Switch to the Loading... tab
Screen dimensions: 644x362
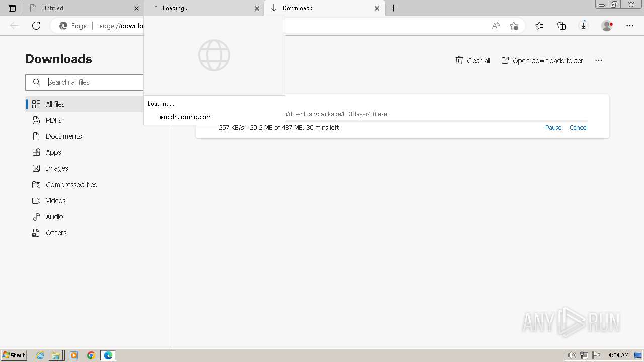pos(204,8)
